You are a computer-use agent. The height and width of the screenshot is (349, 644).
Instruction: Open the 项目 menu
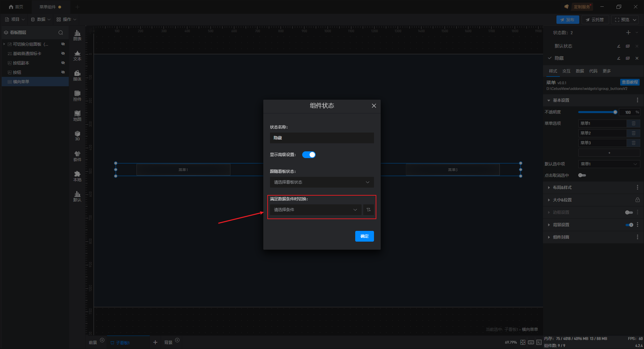15,19
